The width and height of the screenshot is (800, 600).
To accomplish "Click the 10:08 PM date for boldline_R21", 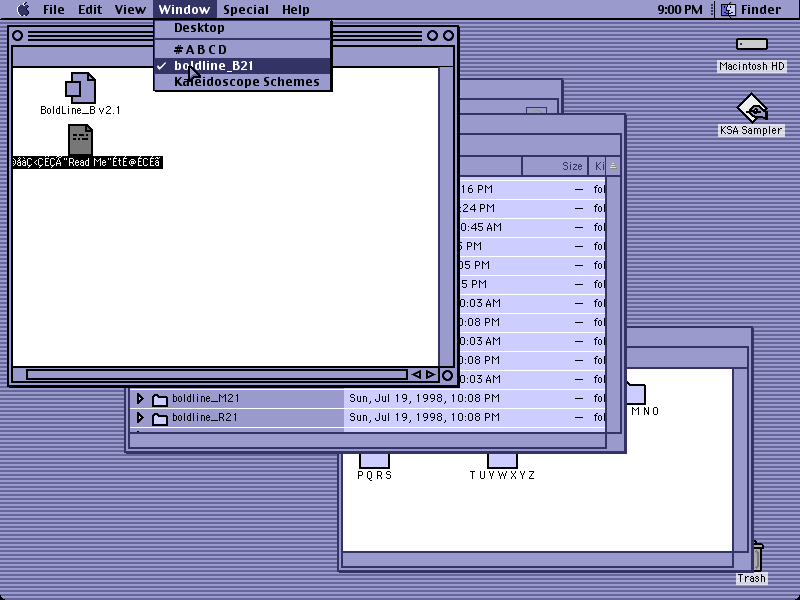I will 424,417.
